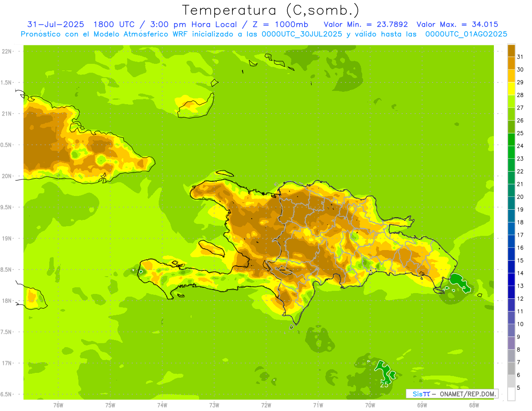Click the "70W" longitude label

pos(370,405)
